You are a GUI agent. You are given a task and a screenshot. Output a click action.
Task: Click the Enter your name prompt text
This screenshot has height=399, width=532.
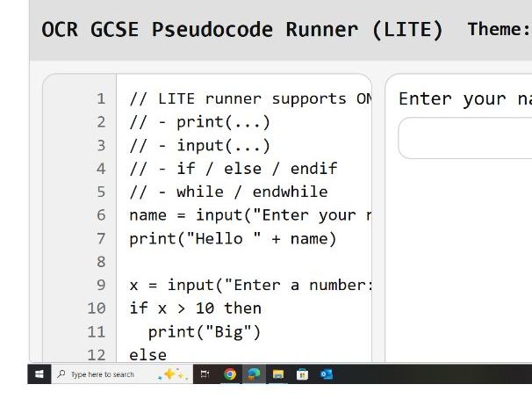(x=465, y=99)
